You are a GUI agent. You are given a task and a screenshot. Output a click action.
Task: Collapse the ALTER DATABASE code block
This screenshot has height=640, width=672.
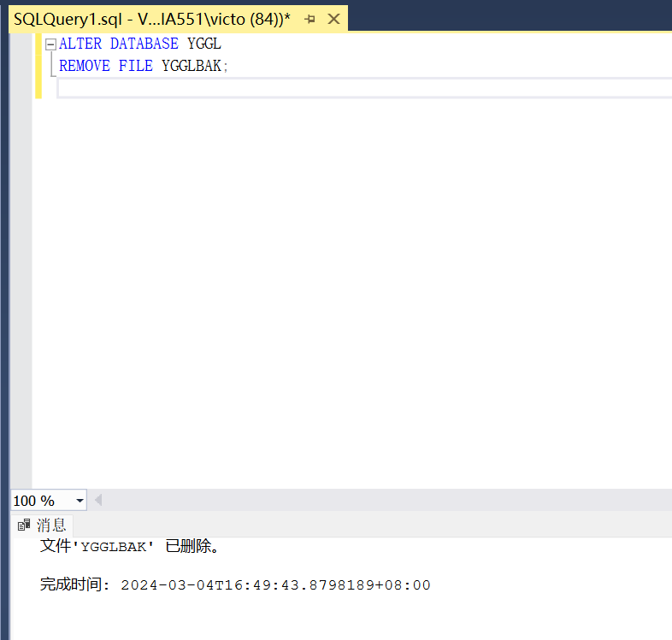[50, 44]
